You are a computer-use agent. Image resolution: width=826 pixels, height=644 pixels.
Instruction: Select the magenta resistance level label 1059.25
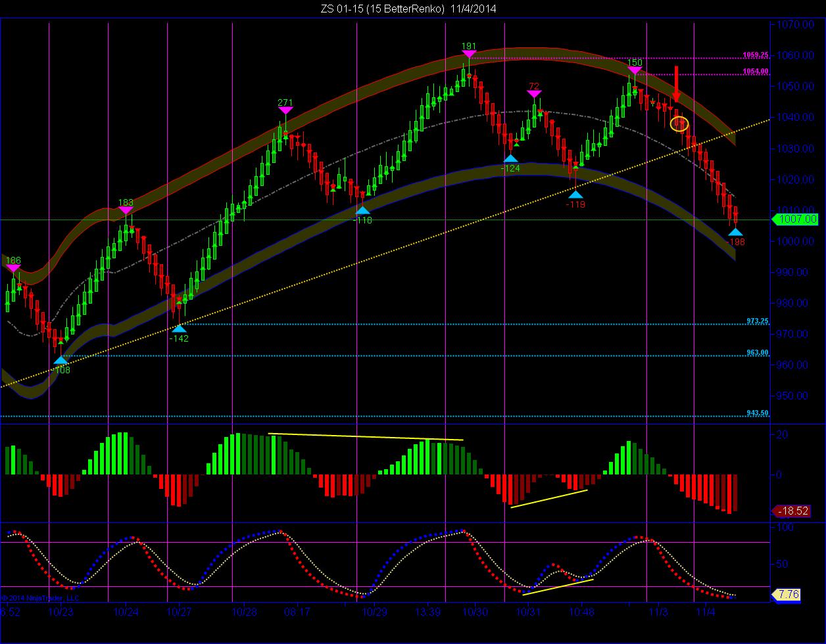pyautogui.click(x=756, y=55)
